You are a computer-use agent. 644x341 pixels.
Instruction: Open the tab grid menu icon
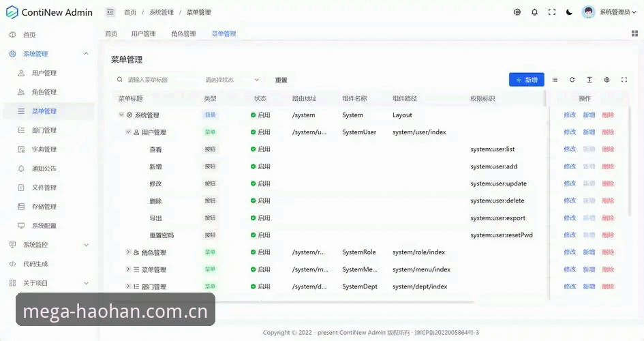coord(634,33)
